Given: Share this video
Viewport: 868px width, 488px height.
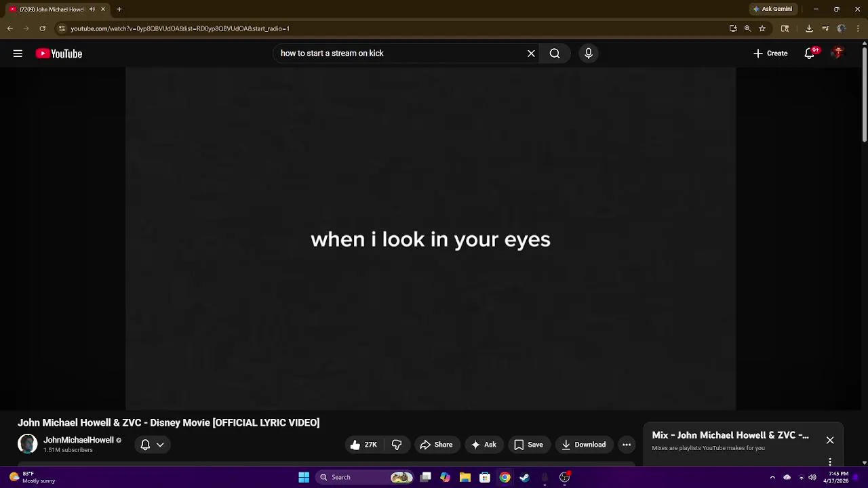Looking at the screenshot, I should (x=436, y=445).
